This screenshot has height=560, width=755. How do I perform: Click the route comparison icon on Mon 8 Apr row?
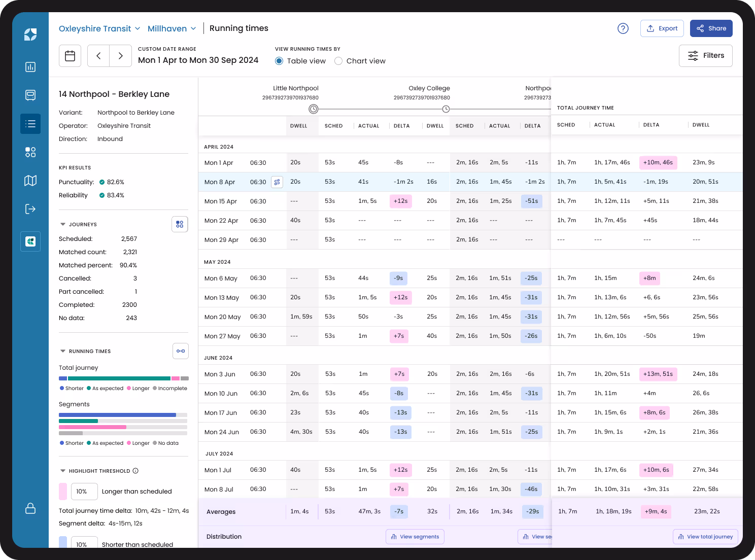(277, 182)
